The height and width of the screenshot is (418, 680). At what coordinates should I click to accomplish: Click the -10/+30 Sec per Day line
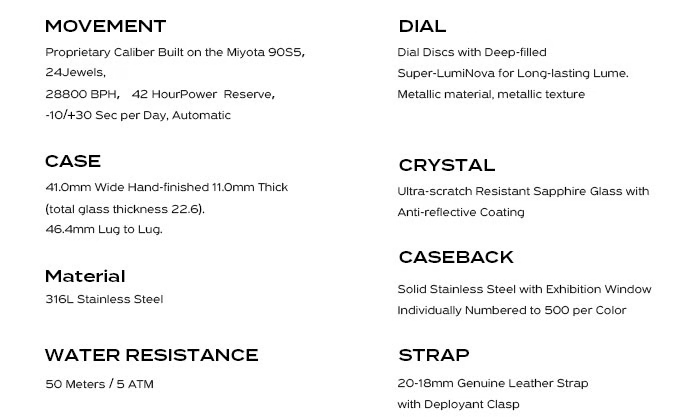[138, 115]
